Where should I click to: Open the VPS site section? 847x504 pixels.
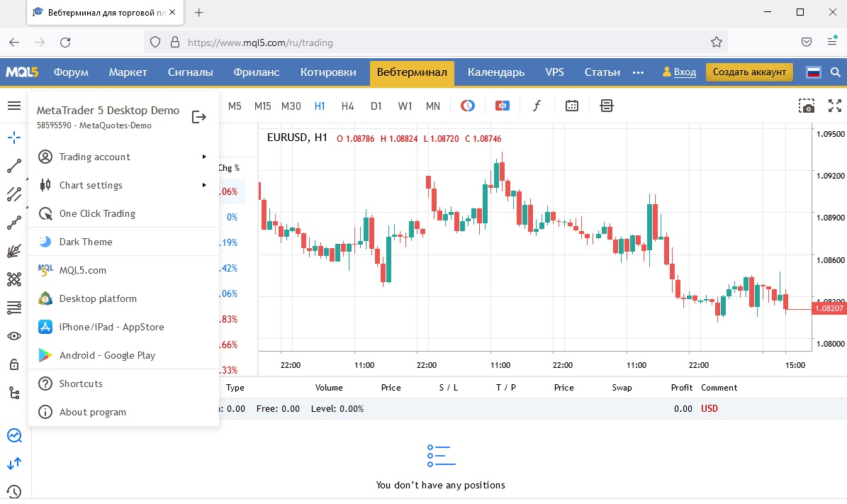pos(555,72)
